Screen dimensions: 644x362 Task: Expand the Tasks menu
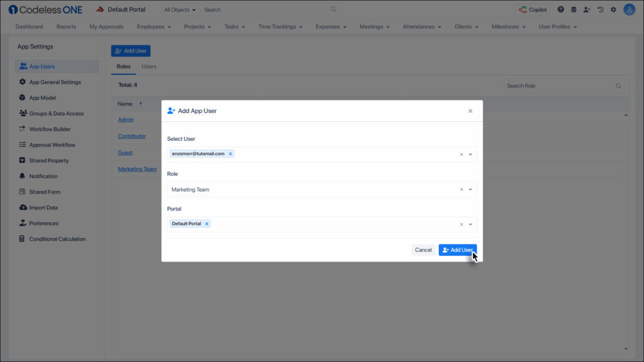[235, 26]
